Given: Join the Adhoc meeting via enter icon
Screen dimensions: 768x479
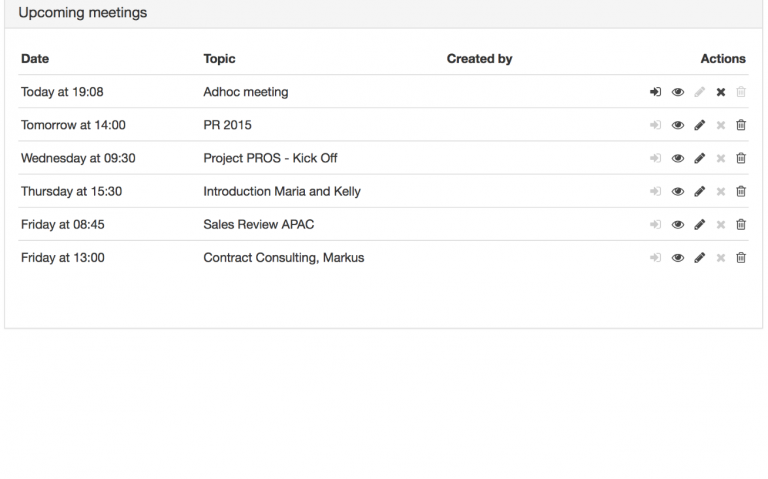Looking at the screenshot, I should [655, 92].
